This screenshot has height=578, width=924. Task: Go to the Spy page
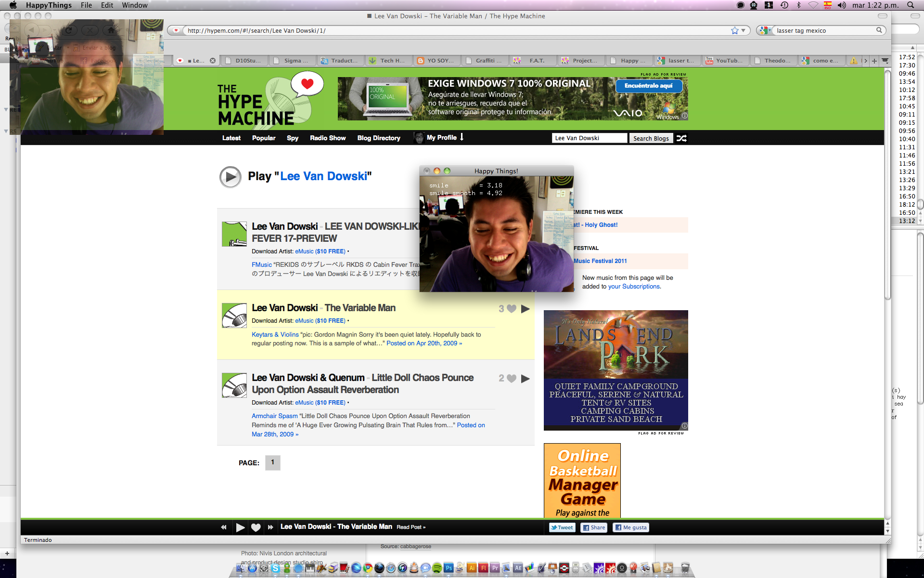tap(293, 138)
